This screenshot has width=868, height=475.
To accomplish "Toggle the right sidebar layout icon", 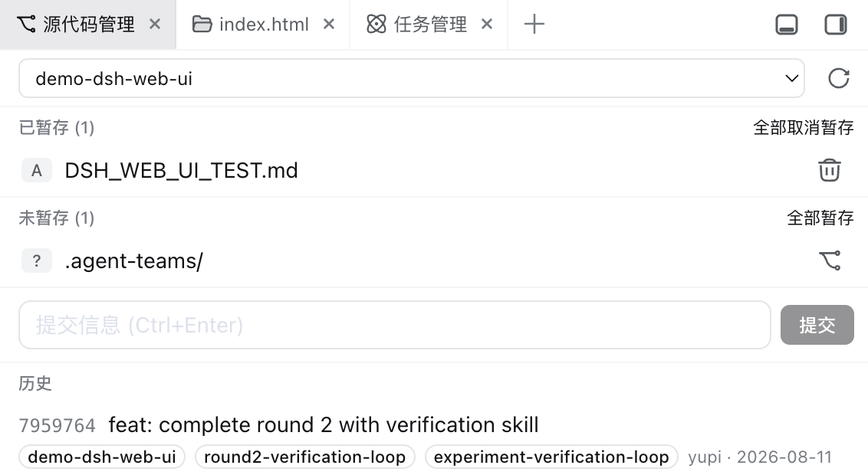I will (835, 25).
